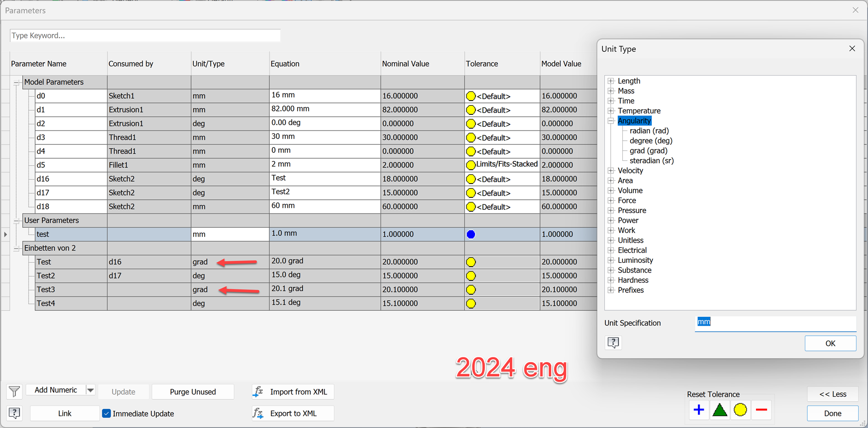The image size is (868, 428).
Task: Select grad (grad) unit in tree
Action: 649,151
